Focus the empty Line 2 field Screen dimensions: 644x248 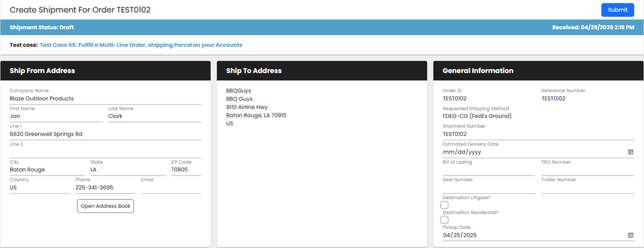tap(106, 152)
